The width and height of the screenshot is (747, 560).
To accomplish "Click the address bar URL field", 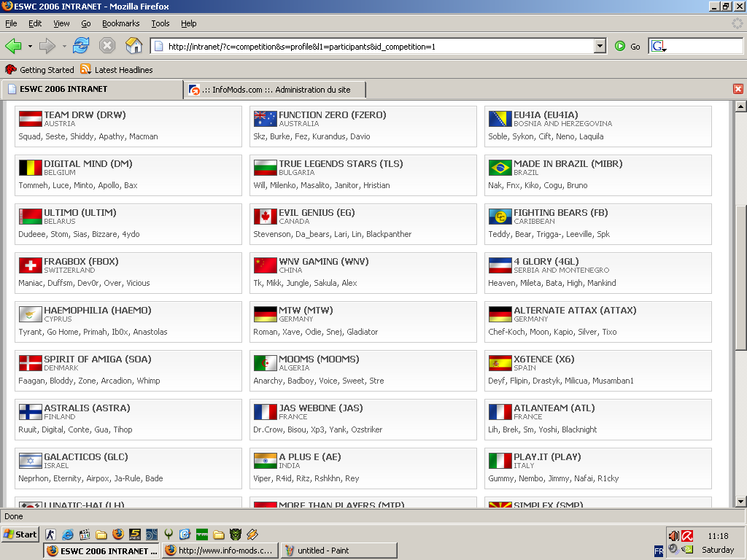I will click(x=379, y=46).
